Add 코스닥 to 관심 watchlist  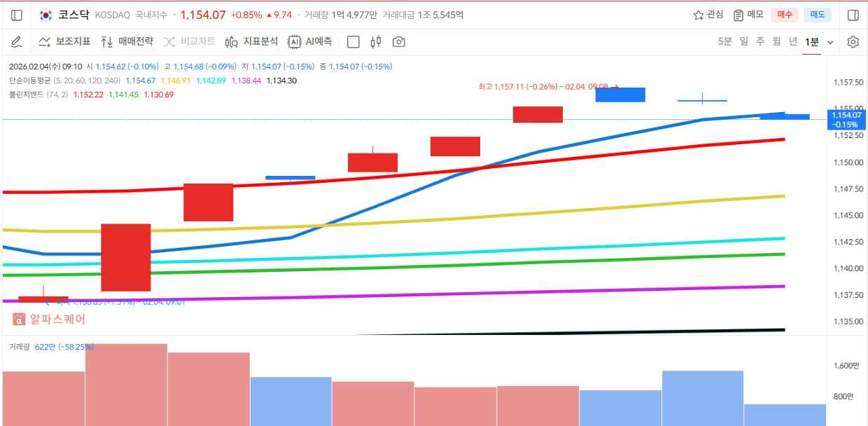pyautogui.click(x=708, y=15)
